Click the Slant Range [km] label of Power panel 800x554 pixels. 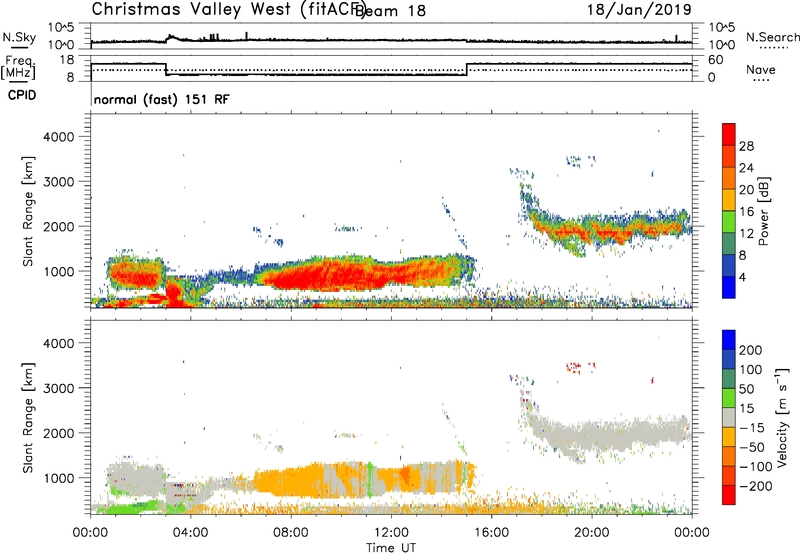pos(28,211)
